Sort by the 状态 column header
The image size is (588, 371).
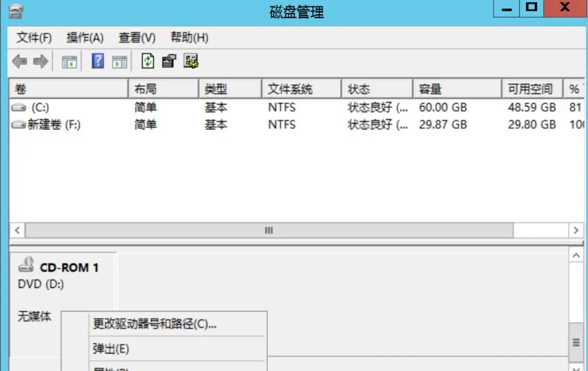click(x=377, y=89)
